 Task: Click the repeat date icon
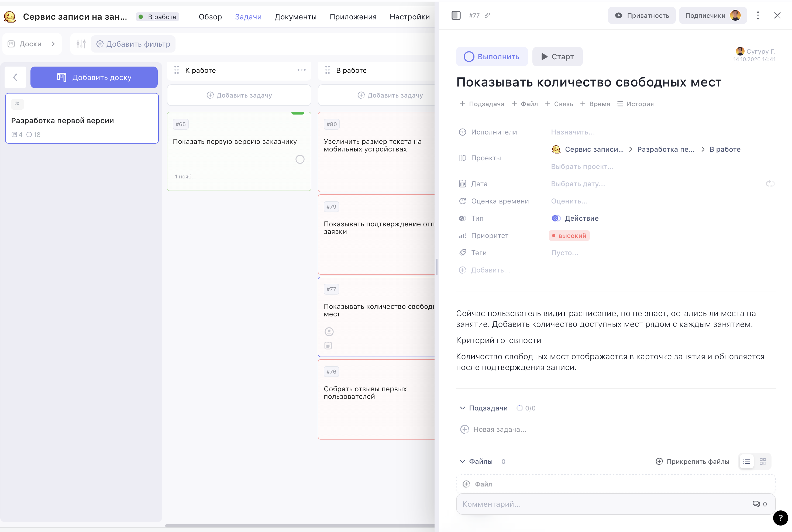(x=770, y=184)
